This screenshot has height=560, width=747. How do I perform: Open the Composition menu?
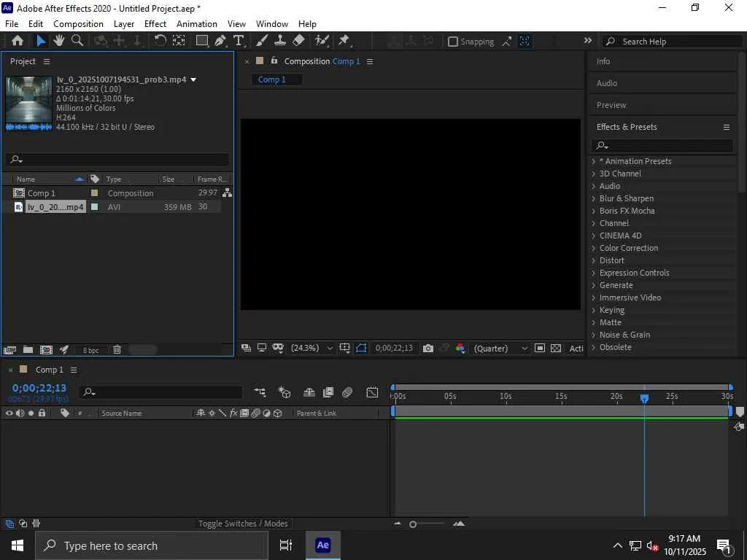pyautogui.click(x=78, y=24)
